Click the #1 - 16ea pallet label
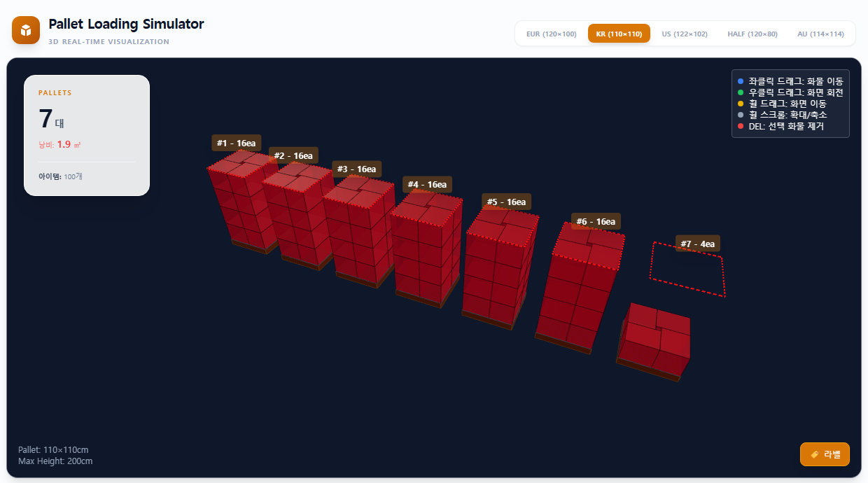 (236, 143)
